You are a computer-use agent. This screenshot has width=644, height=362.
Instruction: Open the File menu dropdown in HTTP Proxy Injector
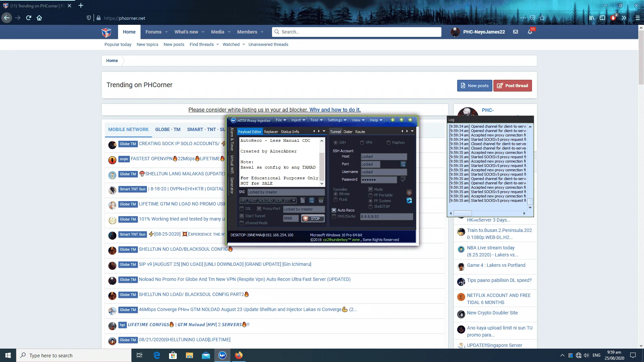click(281, 120)
